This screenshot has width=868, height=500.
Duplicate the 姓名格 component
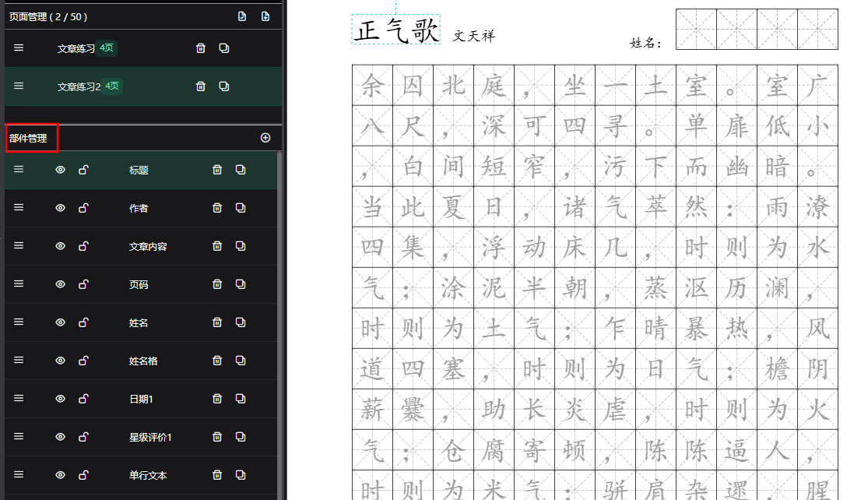coord(241,360)
